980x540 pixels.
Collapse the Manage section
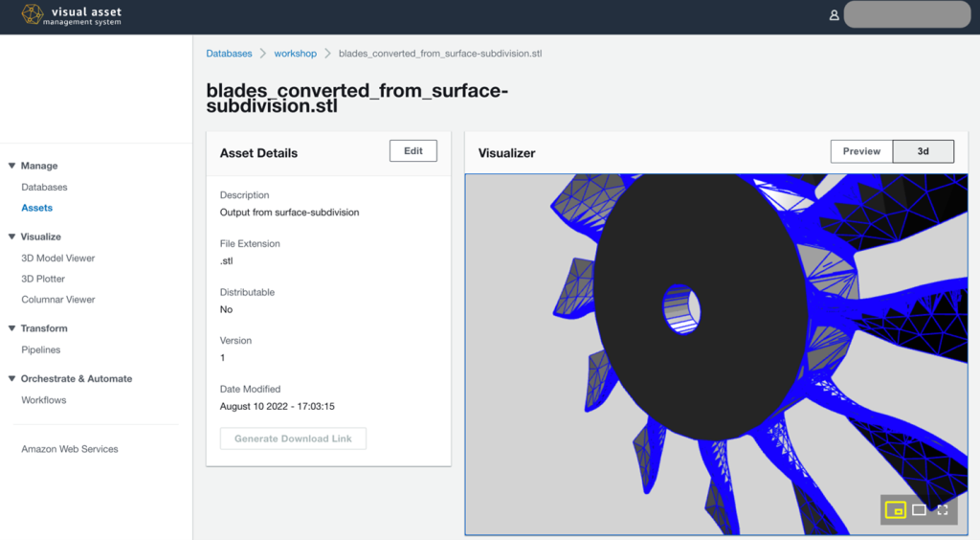[x=11, y=166]
